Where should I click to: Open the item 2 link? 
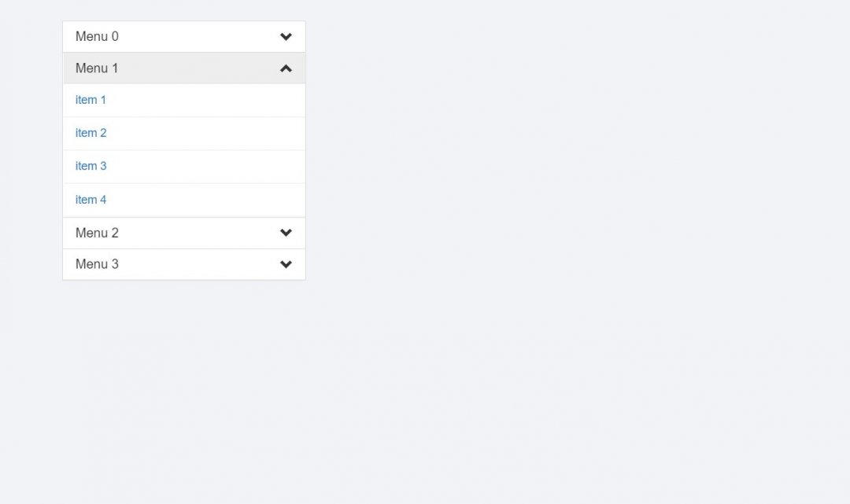91,133
